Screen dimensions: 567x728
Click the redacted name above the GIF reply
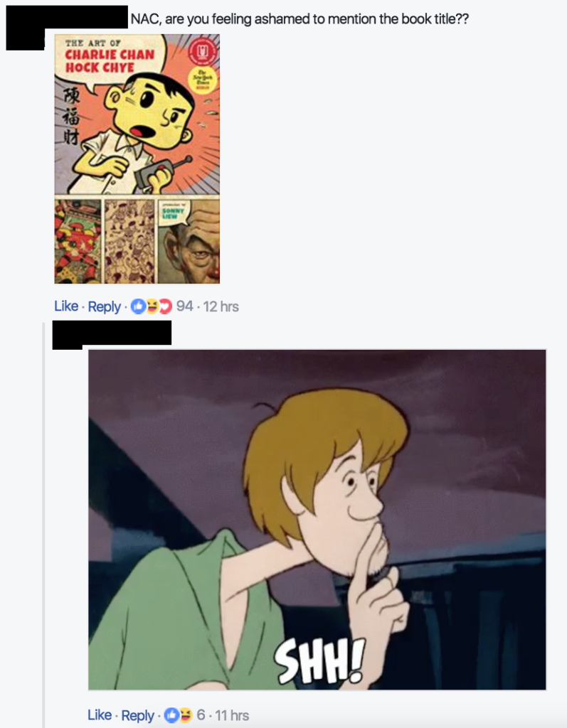click(x=112, y=333)
